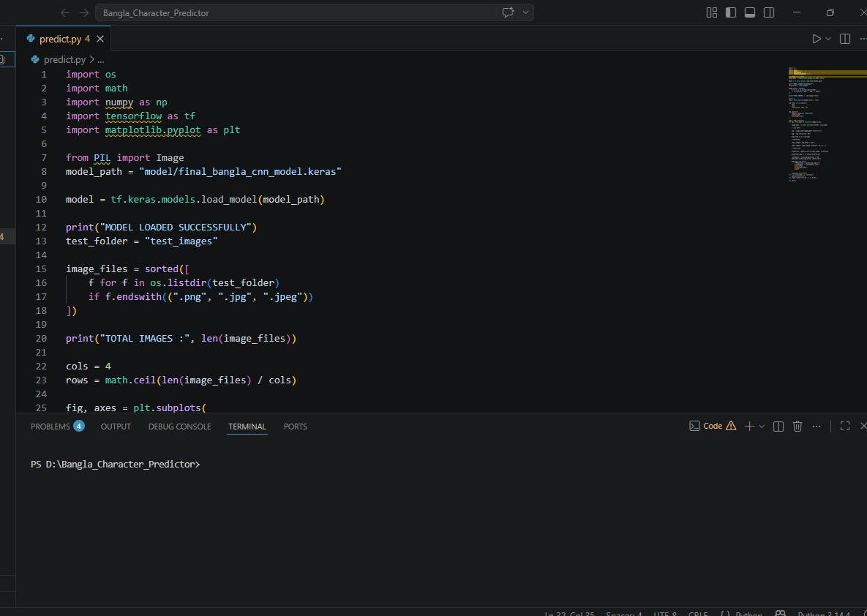Open the run options dropdown arrow

click(827, 39)
